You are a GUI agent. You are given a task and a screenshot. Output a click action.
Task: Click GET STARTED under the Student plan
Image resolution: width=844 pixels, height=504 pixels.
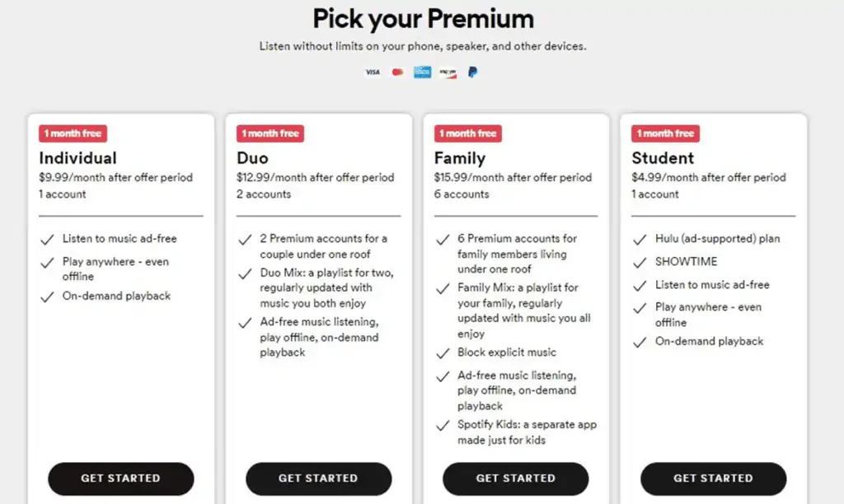[713, 478]
